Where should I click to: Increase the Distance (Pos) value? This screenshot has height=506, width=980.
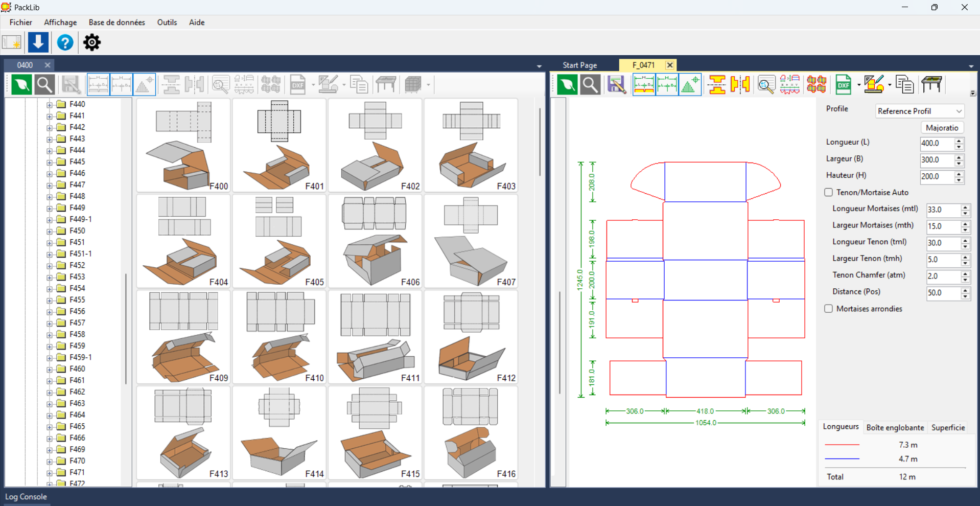[965, 290]
